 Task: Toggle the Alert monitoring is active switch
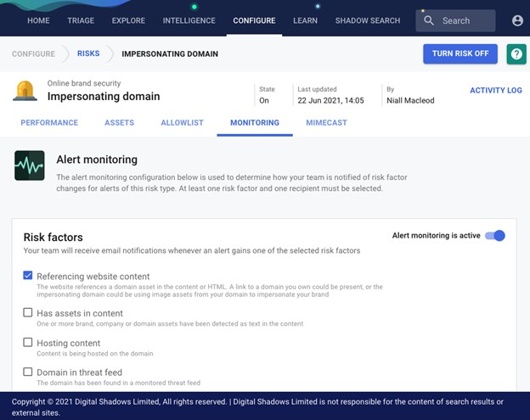click(495, 236)
